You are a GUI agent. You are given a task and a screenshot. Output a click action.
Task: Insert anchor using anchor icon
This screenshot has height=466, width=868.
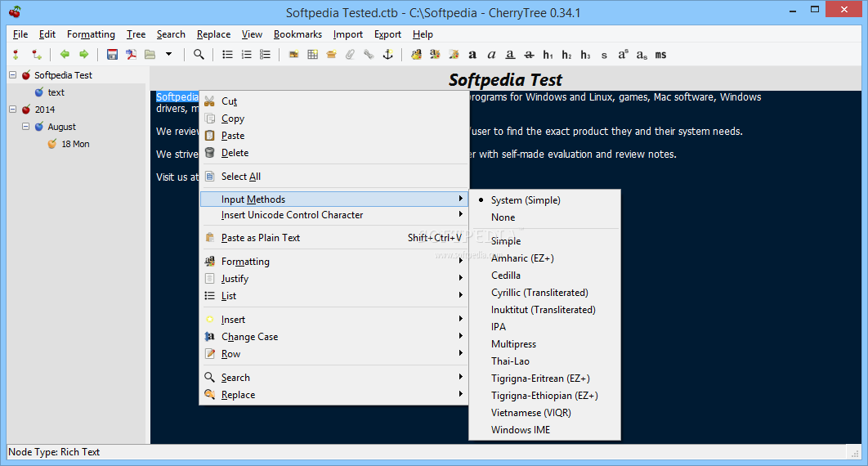point(388,54)
